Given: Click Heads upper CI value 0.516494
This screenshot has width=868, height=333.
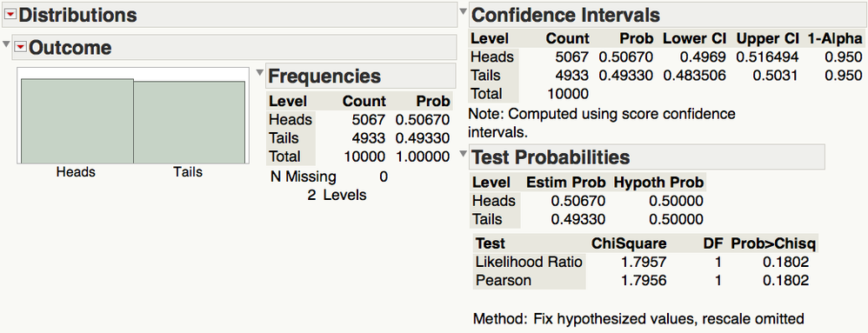Looking at the screenshot, I should click(x=767, y=57).
